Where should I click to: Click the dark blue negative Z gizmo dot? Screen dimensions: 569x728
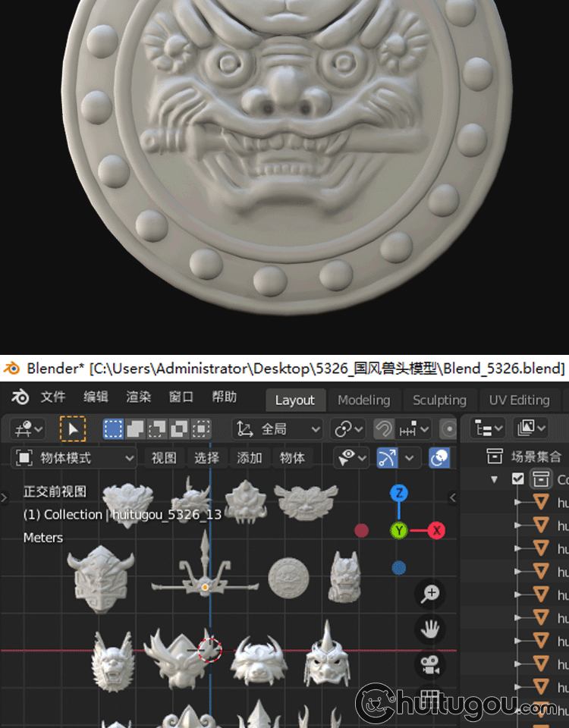pos(399,568)
